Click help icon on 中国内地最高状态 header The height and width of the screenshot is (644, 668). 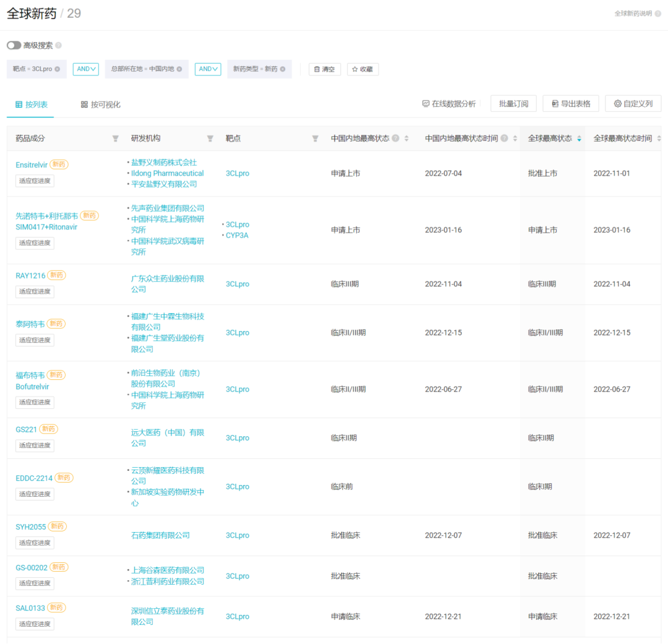395,138
